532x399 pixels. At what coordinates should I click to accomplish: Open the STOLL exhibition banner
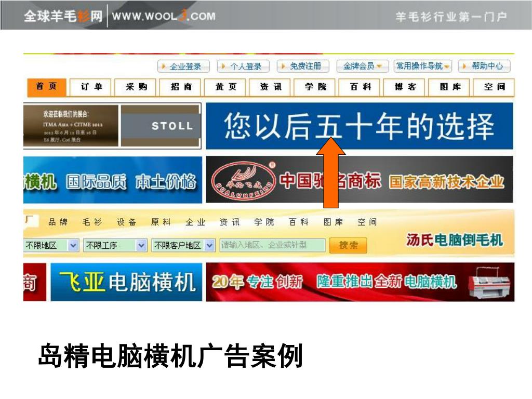(x=112, y=126)
